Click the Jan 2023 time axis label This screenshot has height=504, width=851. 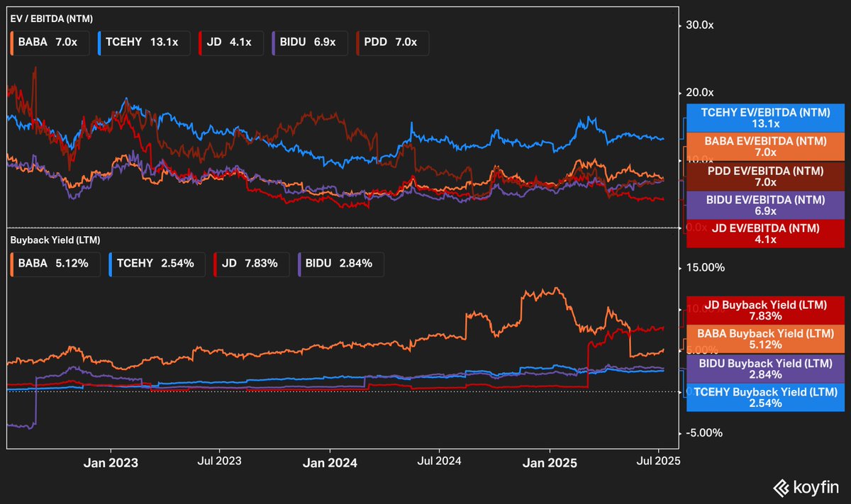[111, 462]
